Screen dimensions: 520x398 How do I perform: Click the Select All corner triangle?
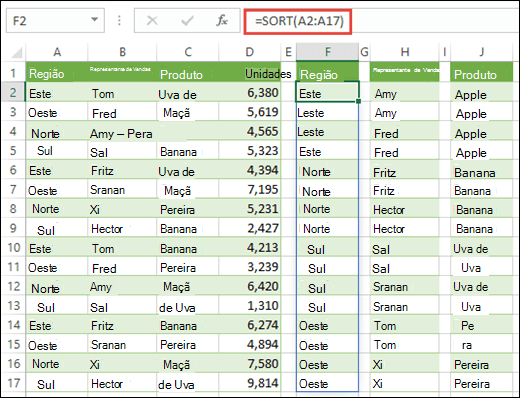click(x=16, y=52)
